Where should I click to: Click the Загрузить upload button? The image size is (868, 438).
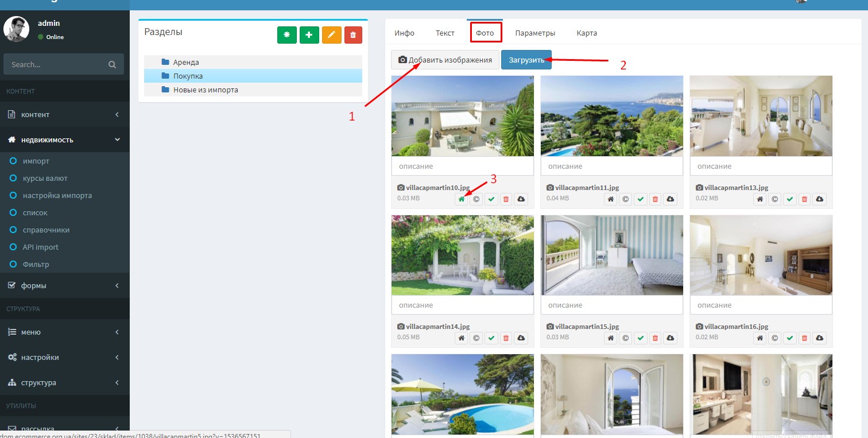[x=526, y=60]
